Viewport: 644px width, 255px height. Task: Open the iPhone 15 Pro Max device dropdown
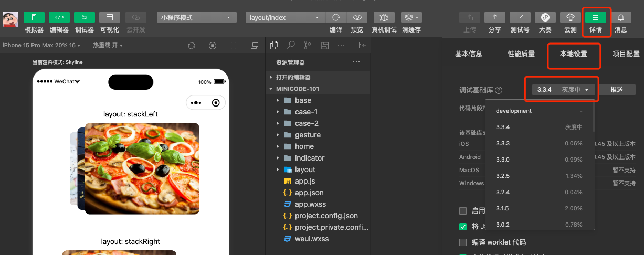click(x=41, y=46)
